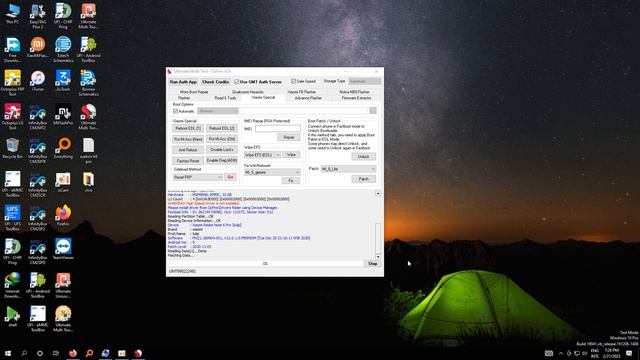This screenshot has height=360, width=640.
Task: Open Action Center notification icon
Action: (x=629, y=353)
